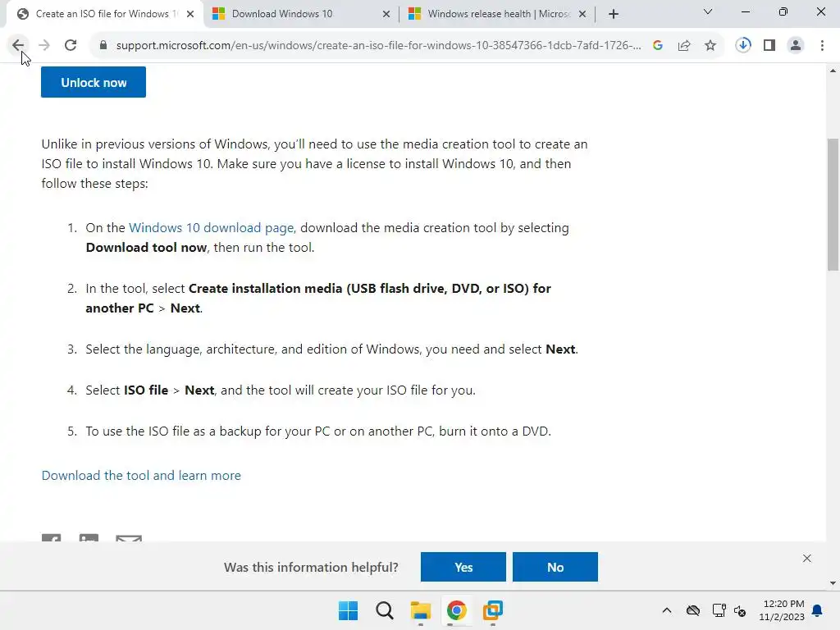
Task: Open the Chrome three-dot menu
Action: (x=822, y=45)
